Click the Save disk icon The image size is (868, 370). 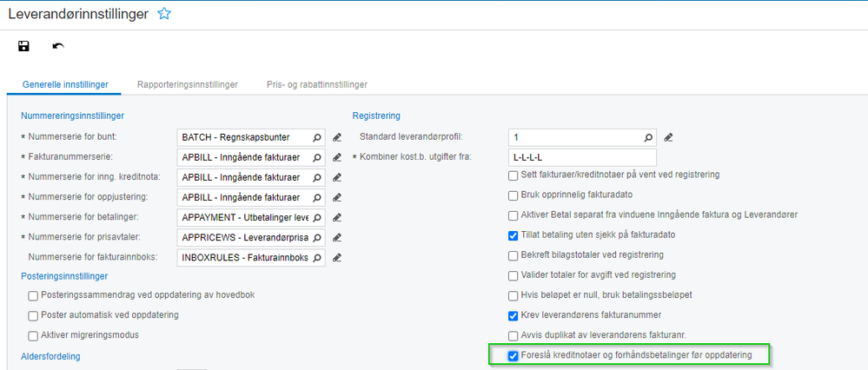click(x=23, y=46)
